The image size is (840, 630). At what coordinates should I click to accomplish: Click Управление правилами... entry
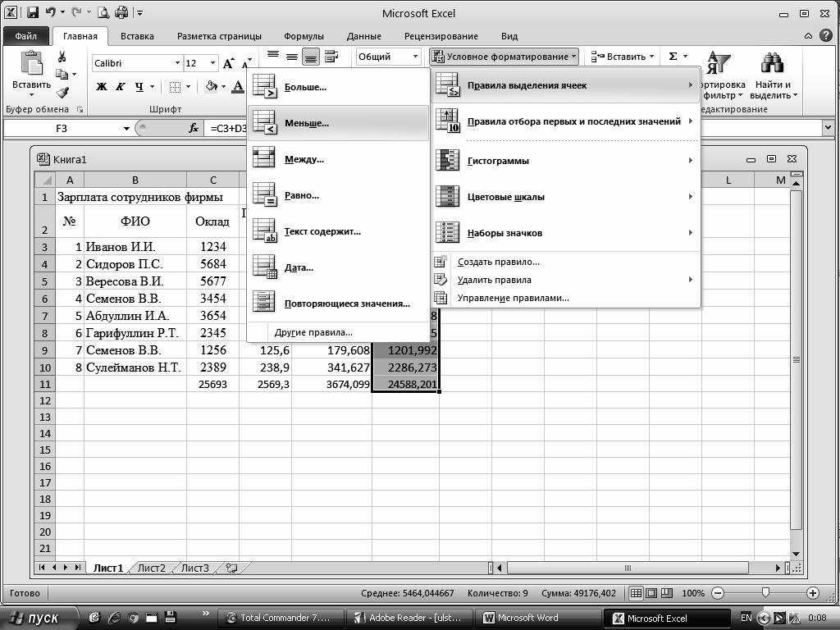coord(566,298)
